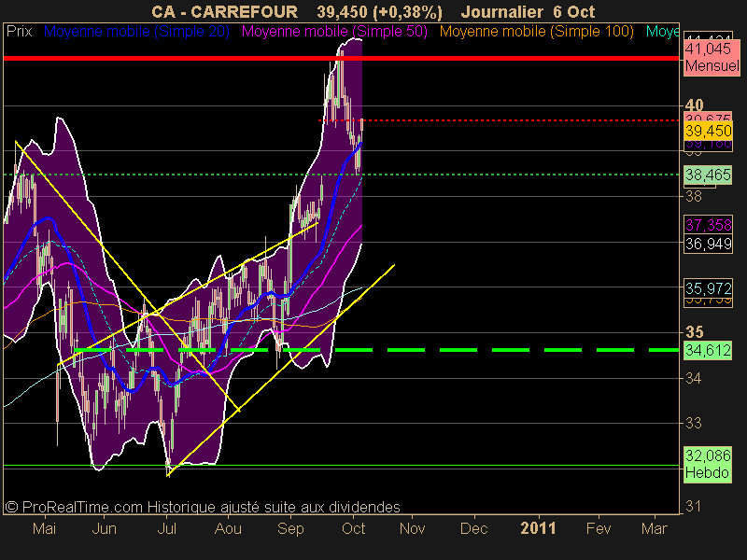Click the 'Dec' month on time axis
The width and height of the screenshot is (747, 560).
click(474, 528)
